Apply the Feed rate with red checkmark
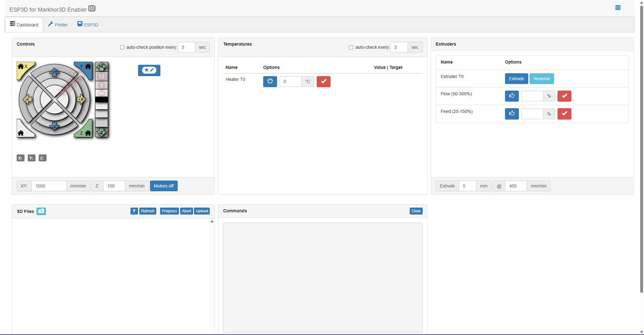Image resolution: width=644 pixels, height=335 pixels. [x=564, y=114]
